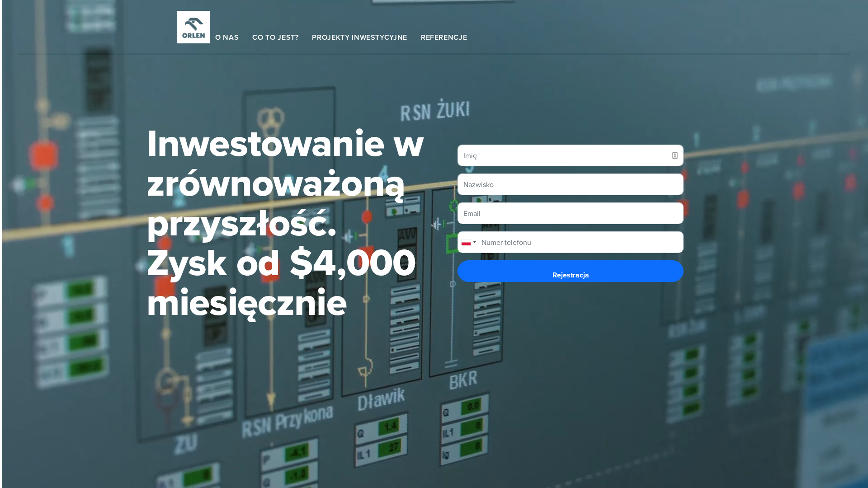Select the Email input field
This screenshot has height=488, width=868.
coord(571,213)
